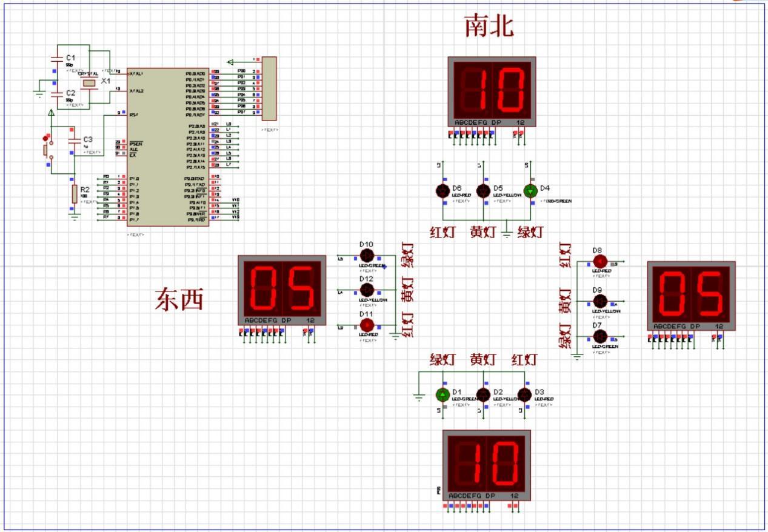This screenshot has height=532, width=768.
Task: Select the lit green LED D4
Action: 530,190
